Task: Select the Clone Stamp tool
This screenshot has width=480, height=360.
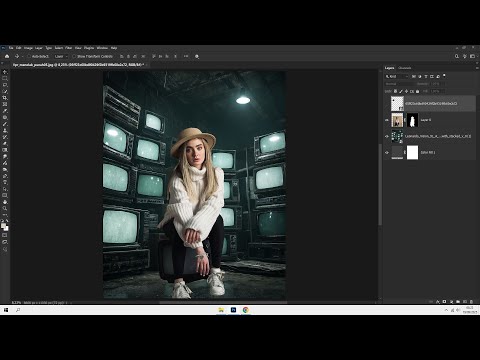Action: point(5,130)
